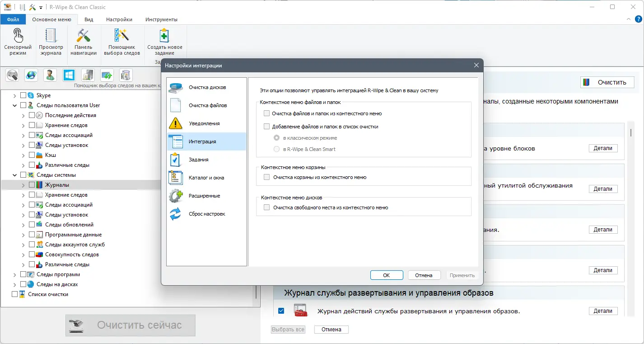The image size is (644, 344).
Task: Click the Расширенные gear icon
Action: pos(176,195)
